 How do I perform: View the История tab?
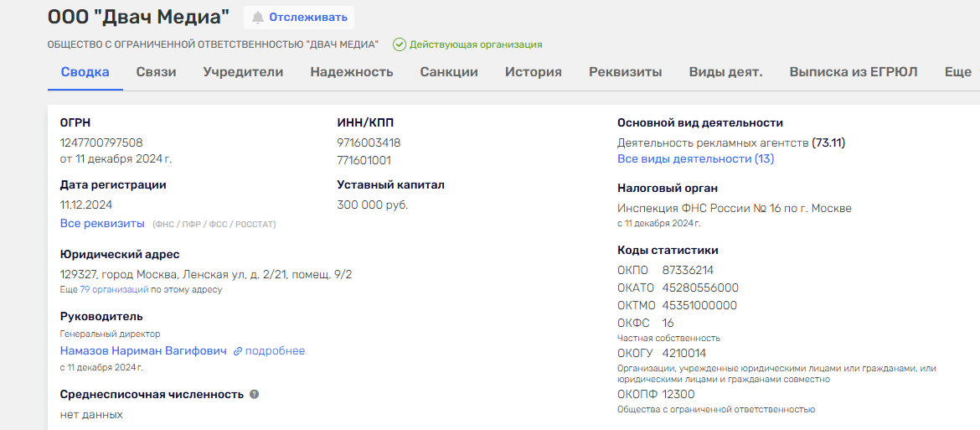click(x=534, y=72)
